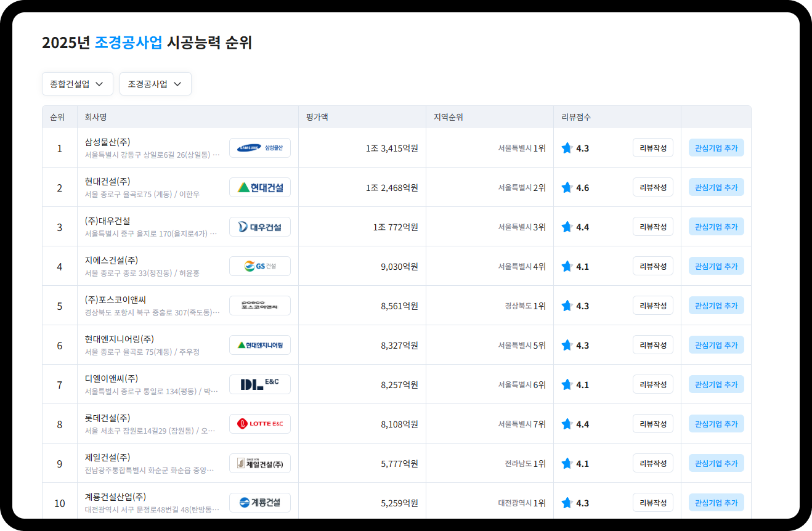812x531 pixels.
Task: Open the (주)대우건설 company name
Action: point(108,221)
